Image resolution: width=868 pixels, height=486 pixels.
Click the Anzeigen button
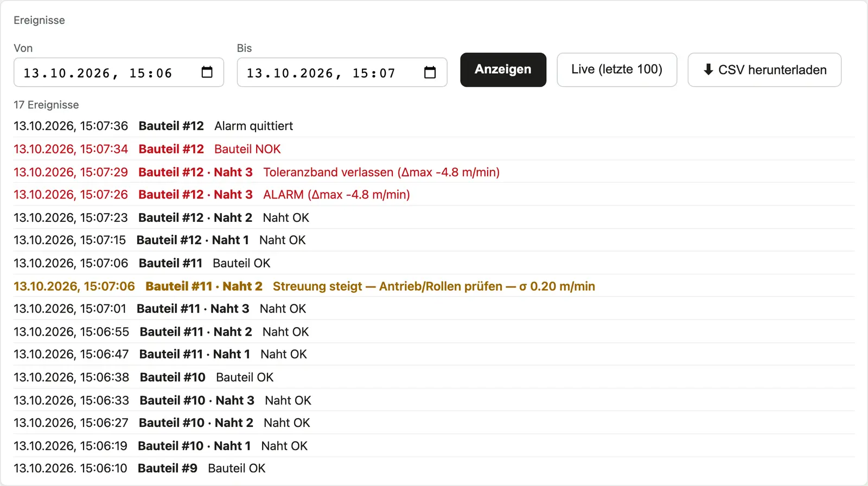(503, 69)
